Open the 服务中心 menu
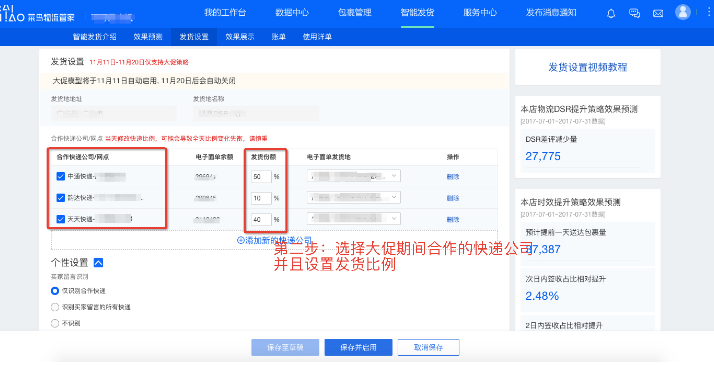The width and height of the screenshot is (714, 365). click(x=480, y=13)
